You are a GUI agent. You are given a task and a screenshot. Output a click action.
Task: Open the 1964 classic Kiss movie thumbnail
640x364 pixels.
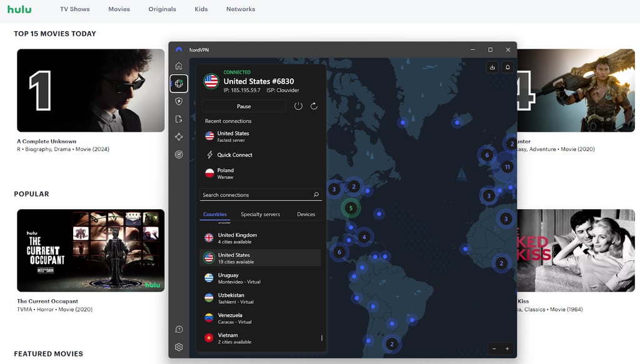pyautogui.click(x=576, y=250)
